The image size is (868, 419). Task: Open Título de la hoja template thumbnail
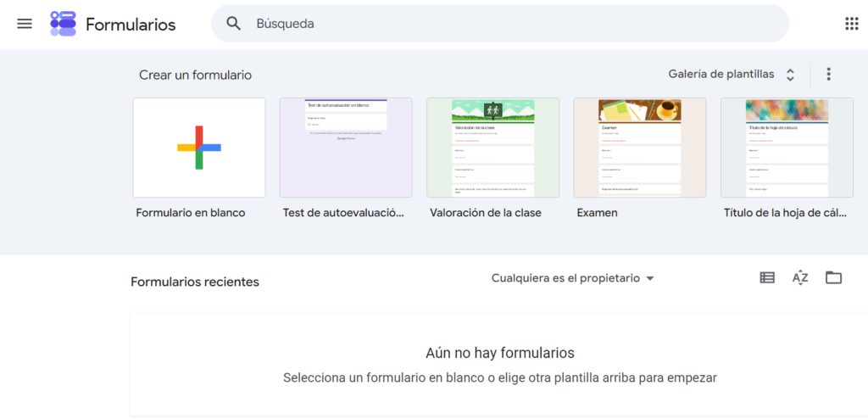tap(787, 148)
